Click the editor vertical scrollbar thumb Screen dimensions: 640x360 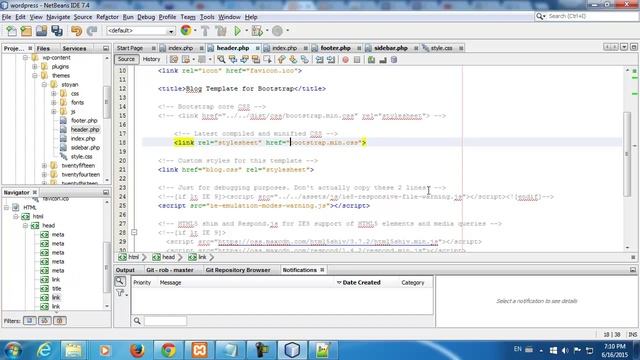pos(627,154)
